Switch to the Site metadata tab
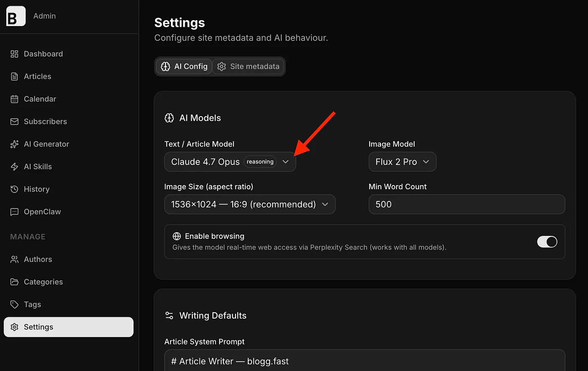The image size is (588, 371). coord(249,66)
